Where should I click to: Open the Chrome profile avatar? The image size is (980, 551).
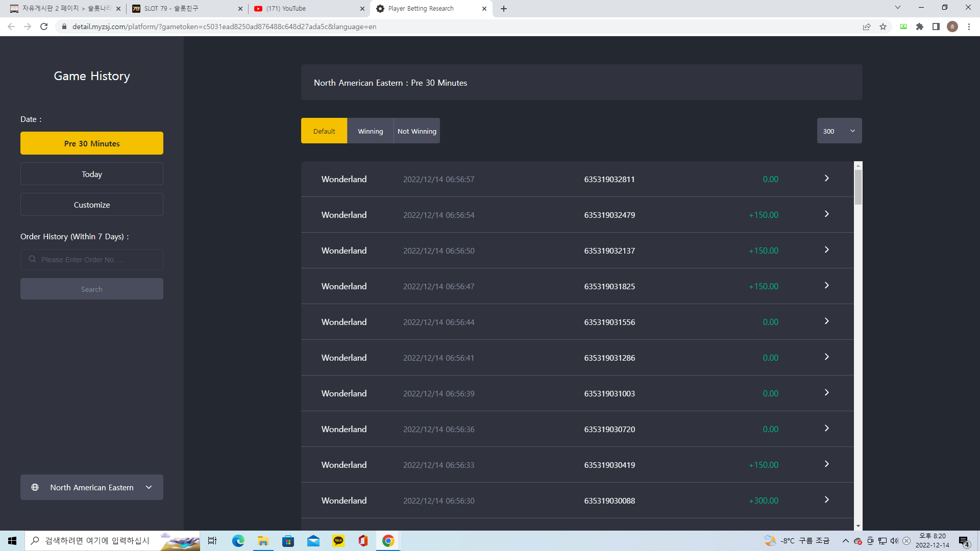[952, 27]
